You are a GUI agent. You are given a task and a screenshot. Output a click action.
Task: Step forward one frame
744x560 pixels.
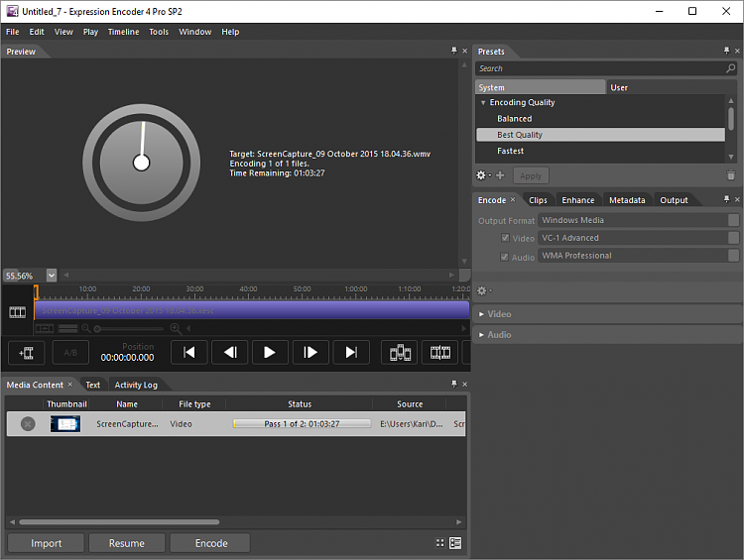(310, 352)
